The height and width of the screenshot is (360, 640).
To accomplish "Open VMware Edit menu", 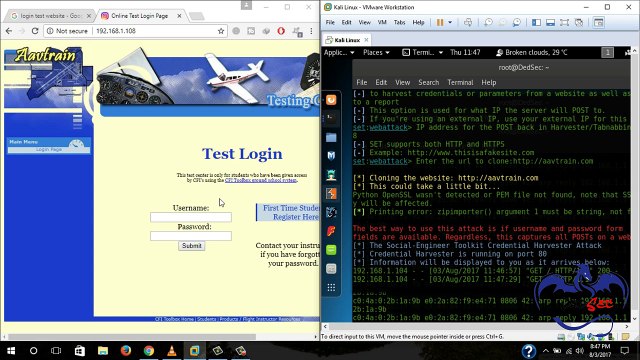I will click(x=346, y=22).
